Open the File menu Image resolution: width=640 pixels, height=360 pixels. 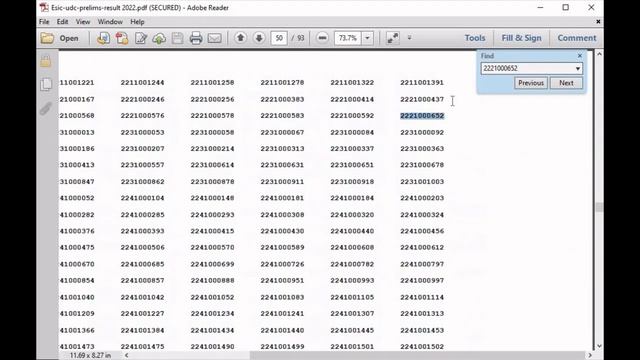(44, 22)
